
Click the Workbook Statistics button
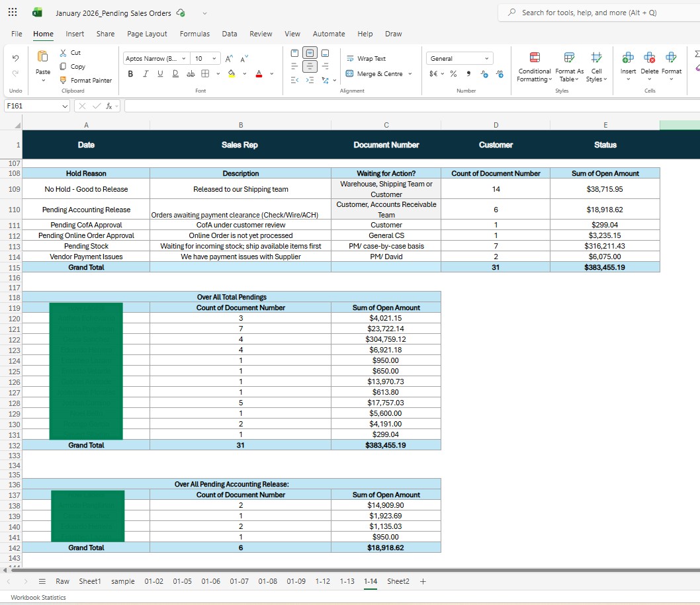[38, 598]
